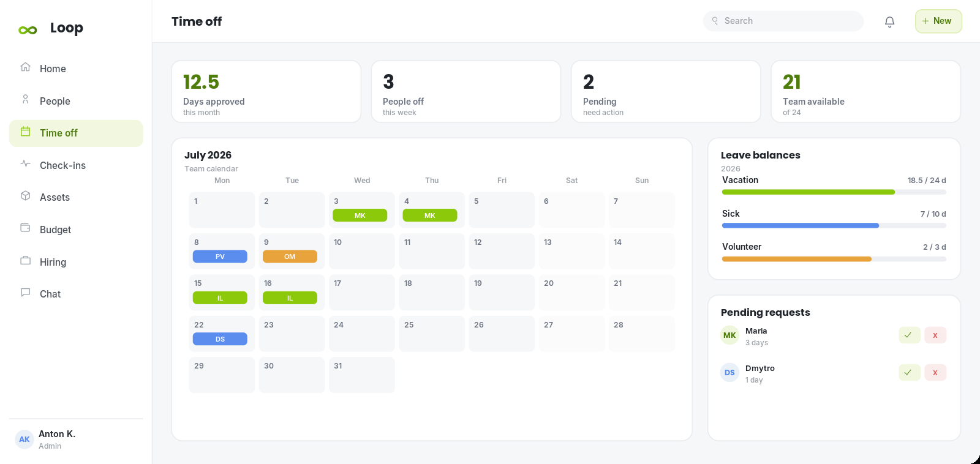
Task: Select Time off in sidebar
Action: coord(76,133)
